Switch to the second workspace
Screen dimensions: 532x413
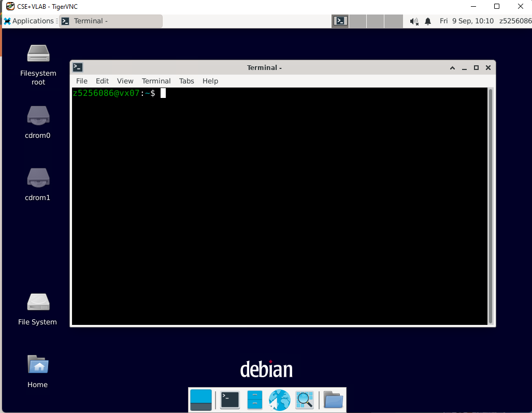(358, 21)
